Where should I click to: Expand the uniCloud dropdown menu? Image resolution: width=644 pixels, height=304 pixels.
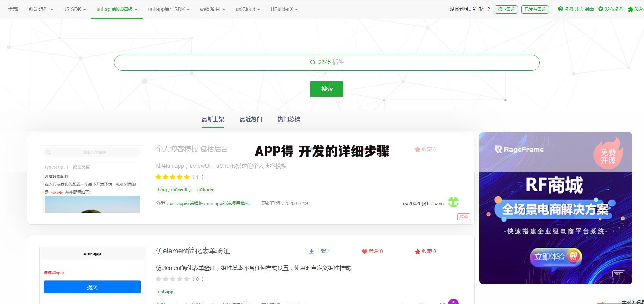tap(248, 9)
